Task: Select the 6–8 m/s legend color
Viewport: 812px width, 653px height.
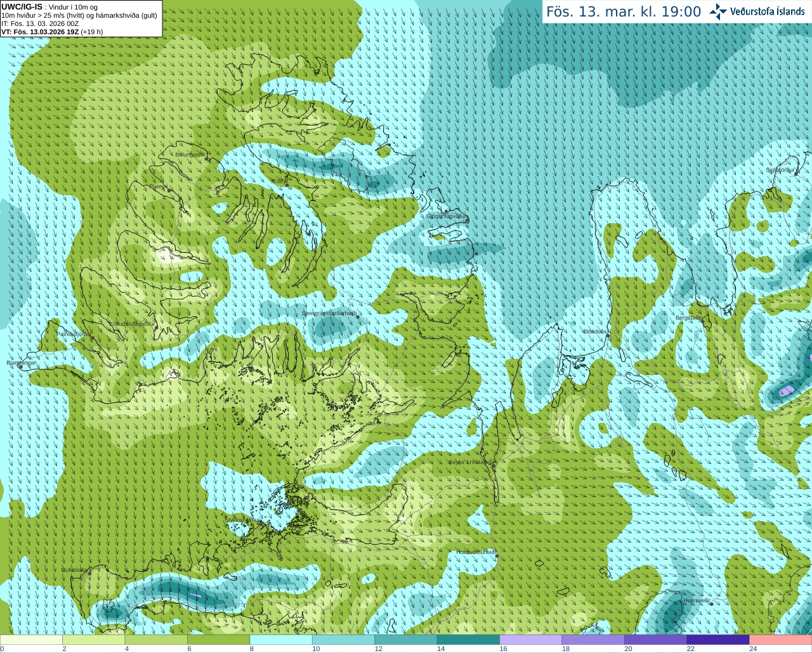Action: pyautogui.click(x=219, y=640)
